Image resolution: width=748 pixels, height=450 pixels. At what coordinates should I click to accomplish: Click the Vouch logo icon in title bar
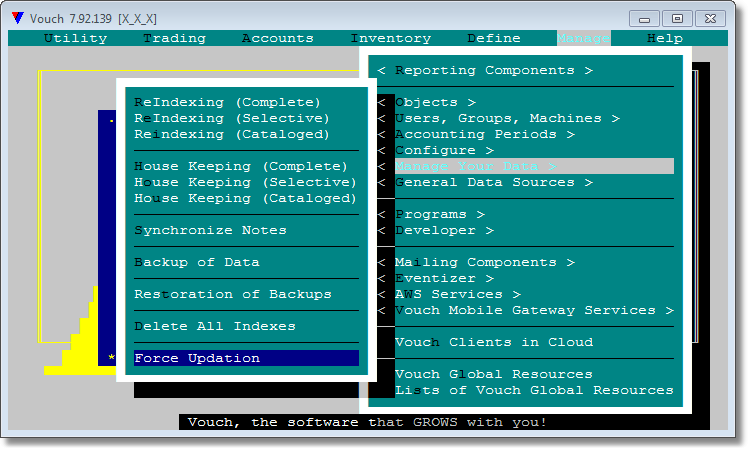[x=18, y=18]
